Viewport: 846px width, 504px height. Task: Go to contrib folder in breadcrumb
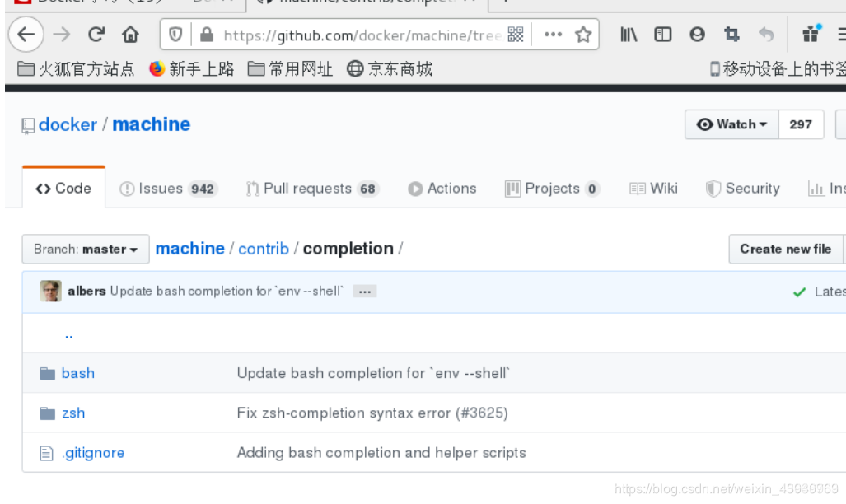[x=264, y=249]
